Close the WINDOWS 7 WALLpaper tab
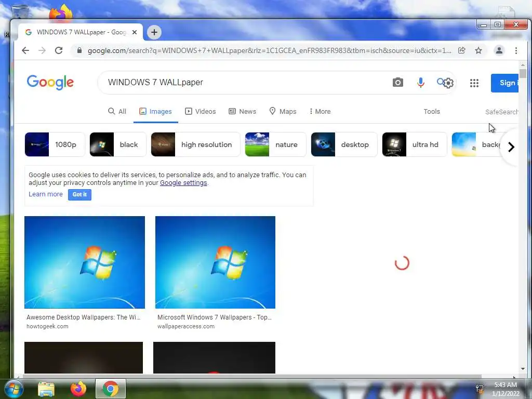Image resolution: width=532 pixels, height=399 pixels. 135,32
